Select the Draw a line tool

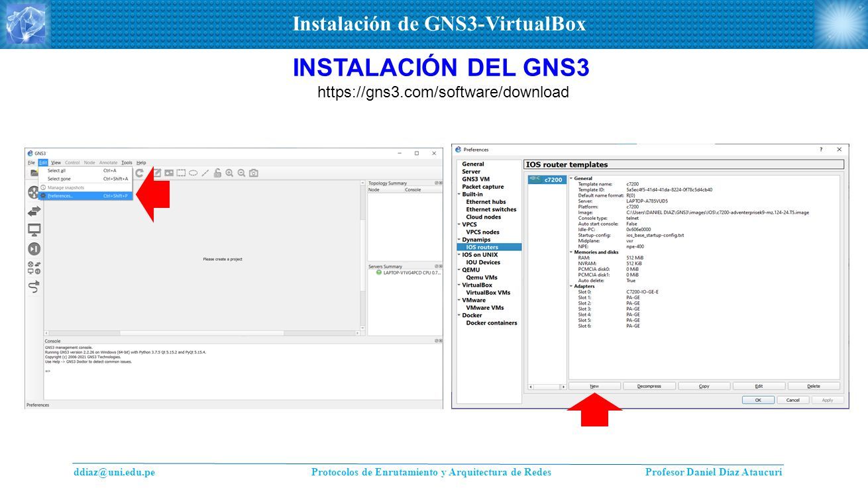click(205, 173)
